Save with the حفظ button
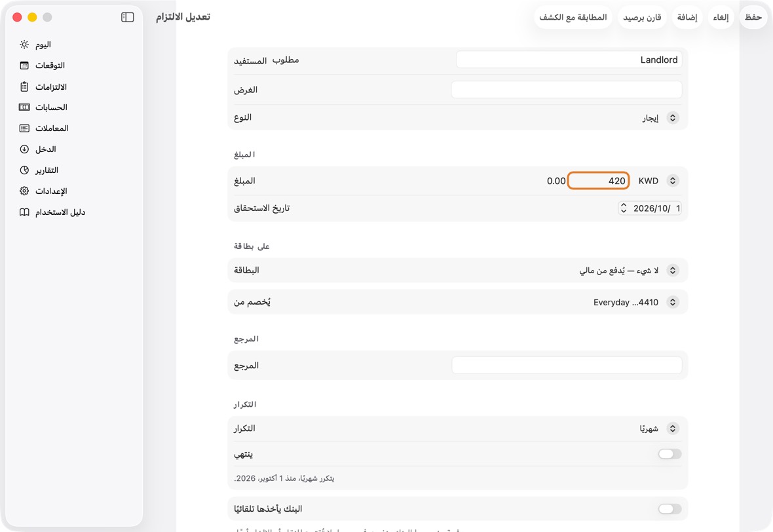Viewport: 773px width, 532px height. pyautogui.click(x=753, y=17)
